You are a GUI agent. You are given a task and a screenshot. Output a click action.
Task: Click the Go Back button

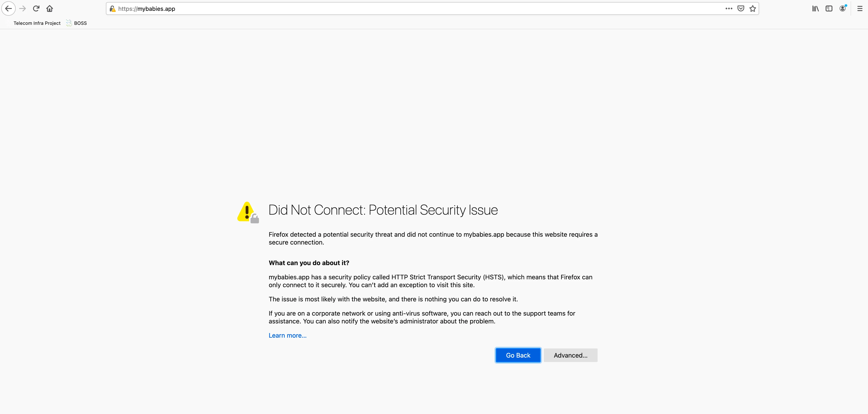(518, 355)
